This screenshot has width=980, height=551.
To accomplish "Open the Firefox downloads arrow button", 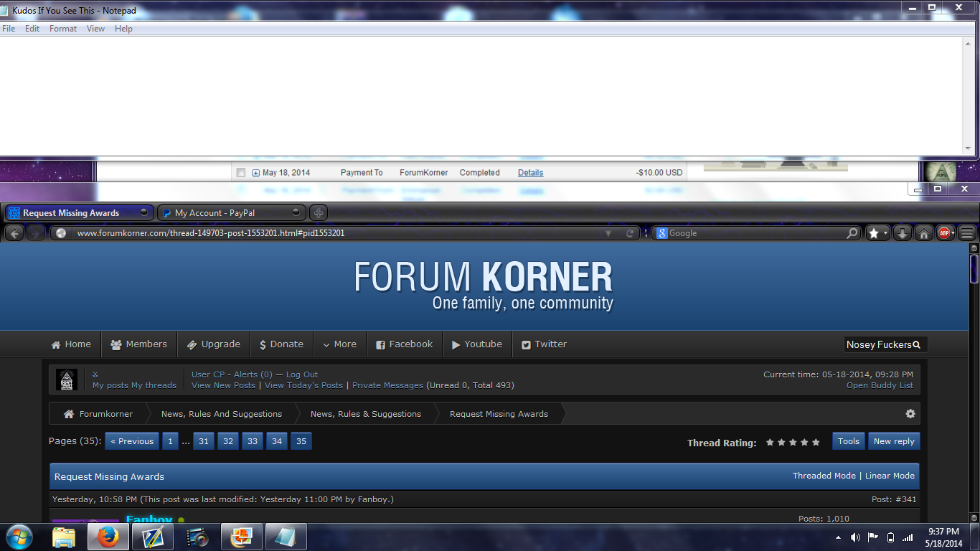I will pos(903,233).
